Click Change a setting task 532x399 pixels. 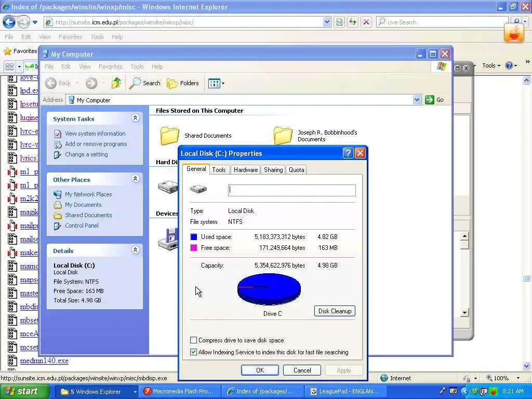click(x=86, y=154)
